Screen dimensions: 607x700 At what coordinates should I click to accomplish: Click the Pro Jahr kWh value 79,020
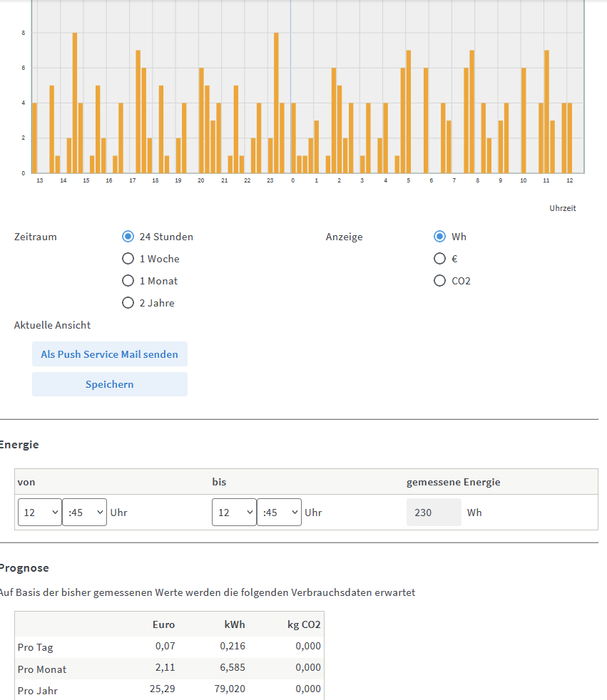(230, 689)
